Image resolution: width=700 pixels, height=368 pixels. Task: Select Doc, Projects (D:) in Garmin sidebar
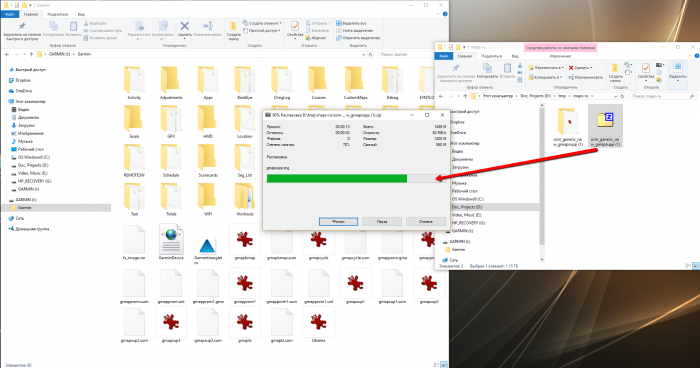coord(33,165)
